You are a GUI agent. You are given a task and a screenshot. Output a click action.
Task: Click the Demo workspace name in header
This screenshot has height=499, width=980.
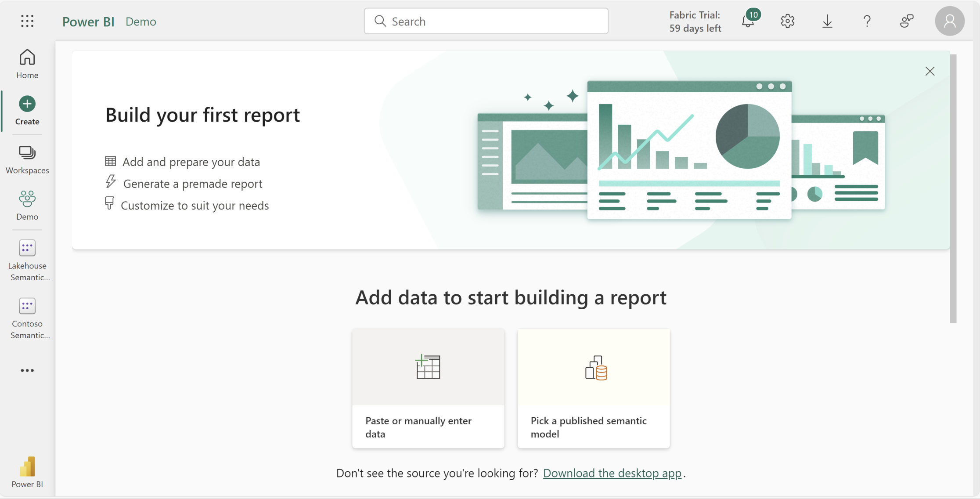(x=141, y=22)
